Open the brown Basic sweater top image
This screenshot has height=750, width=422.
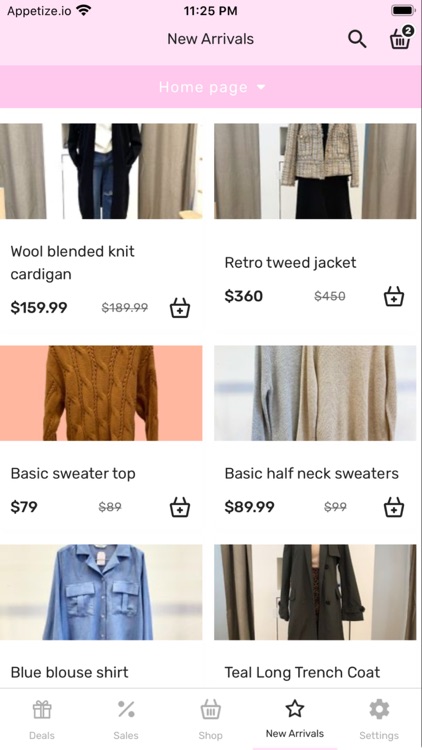[101, 393]
